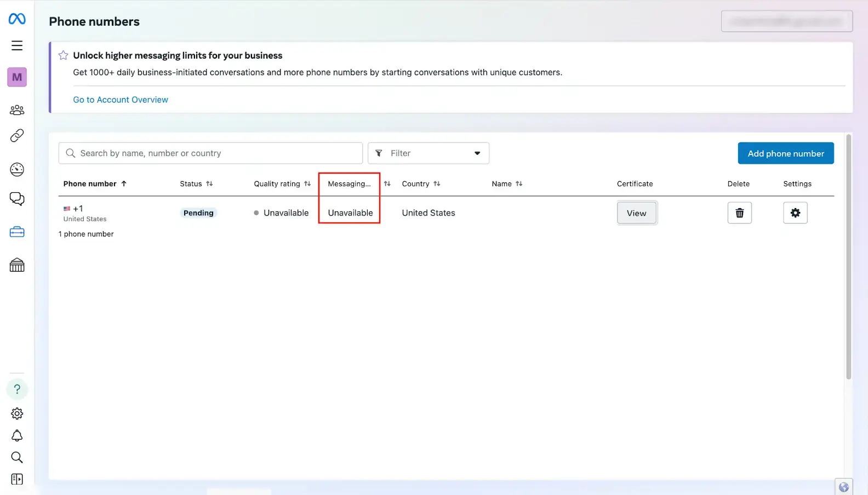Follow the Go to Account Overview link

click(x=121, y=100)
